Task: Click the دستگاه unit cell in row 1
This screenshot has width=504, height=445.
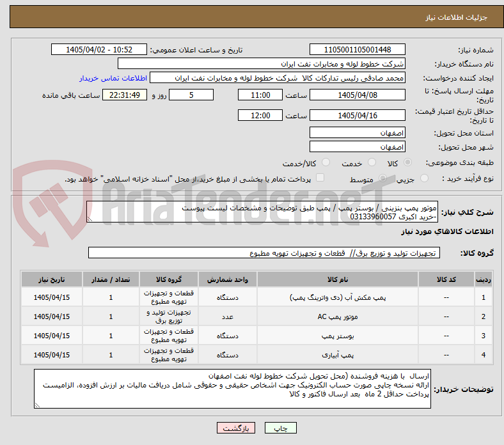Action: [x=228, y=297]
